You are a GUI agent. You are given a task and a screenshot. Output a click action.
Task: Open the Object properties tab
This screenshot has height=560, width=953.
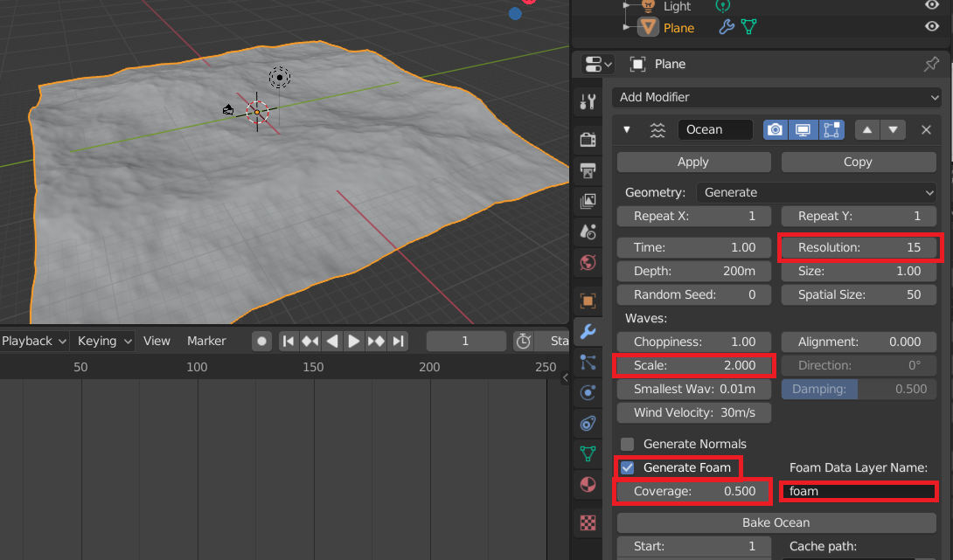point(588,301)
